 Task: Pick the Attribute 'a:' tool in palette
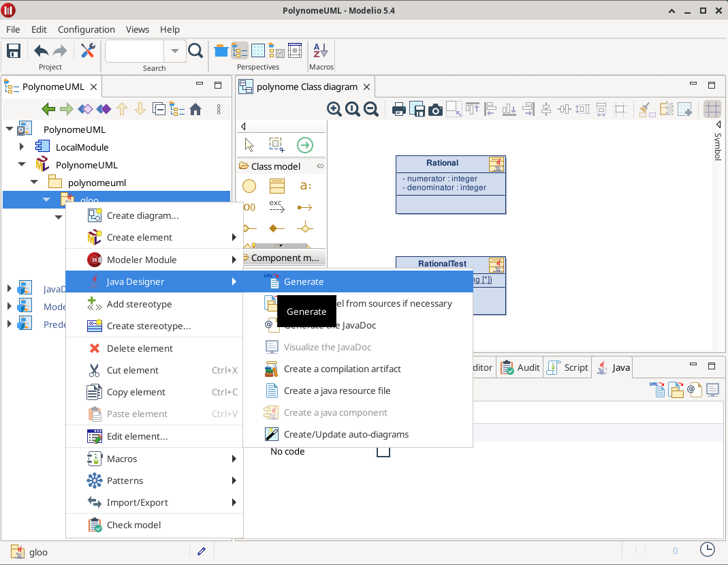coord(305,186)
